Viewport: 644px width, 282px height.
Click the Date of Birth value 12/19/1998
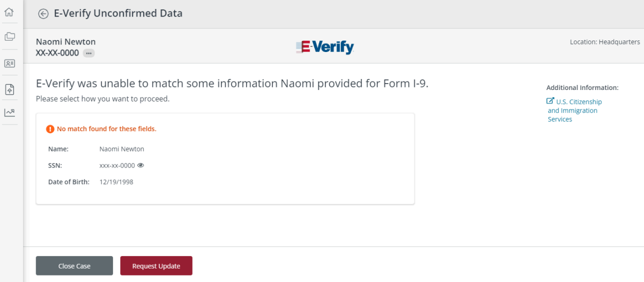click(x=117, y=182)
